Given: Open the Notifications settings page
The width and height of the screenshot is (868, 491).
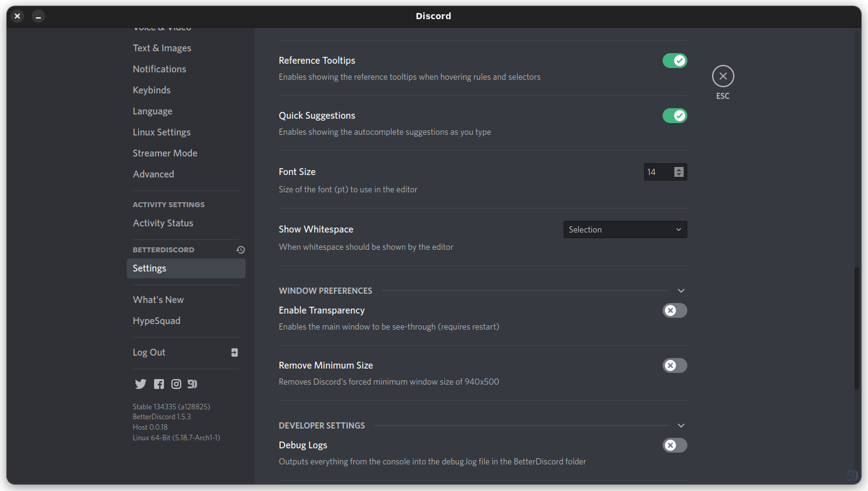Looking at the screenshot, I should [x=160, y=69].
